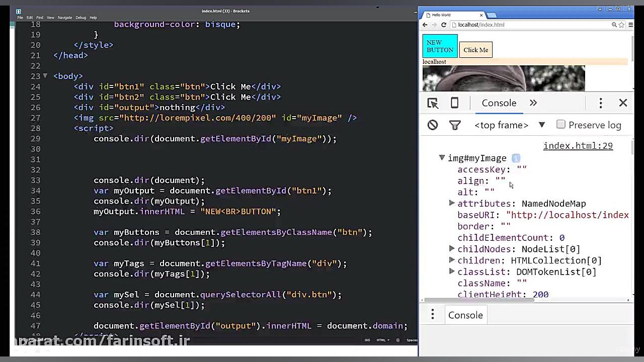The width and height of the screenshot is (644, 362).
Task: Open the Find menu in Brackets
Action: pos(40,18)
